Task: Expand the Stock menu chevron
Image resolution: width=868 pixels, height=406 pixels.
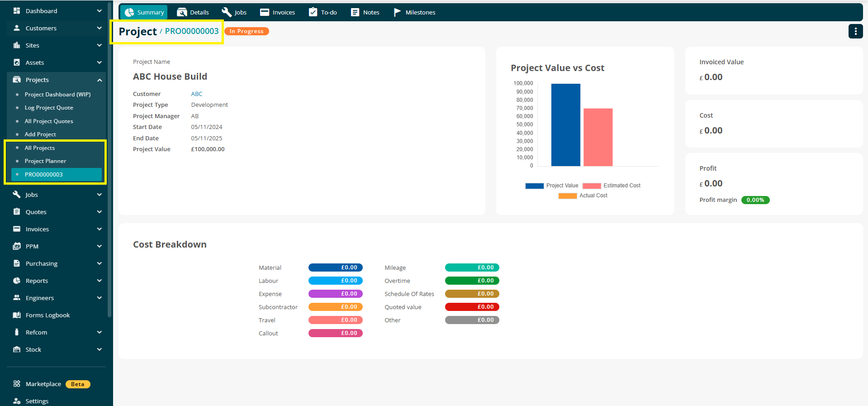Action: click(100, 349)
